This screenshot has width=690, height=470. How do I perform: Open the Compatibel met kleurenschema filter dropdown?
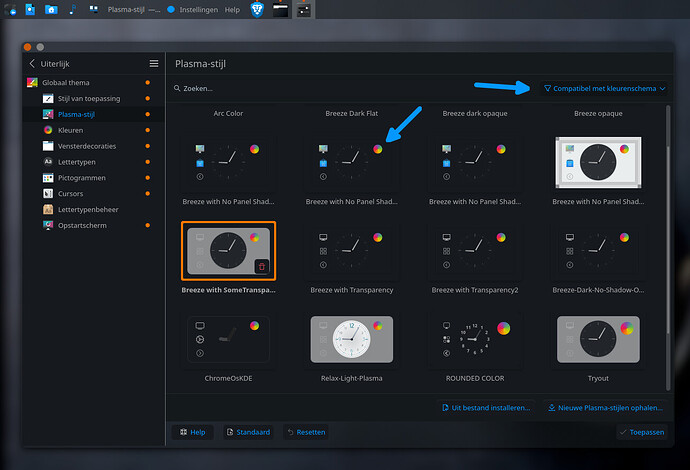coord(605,88)
